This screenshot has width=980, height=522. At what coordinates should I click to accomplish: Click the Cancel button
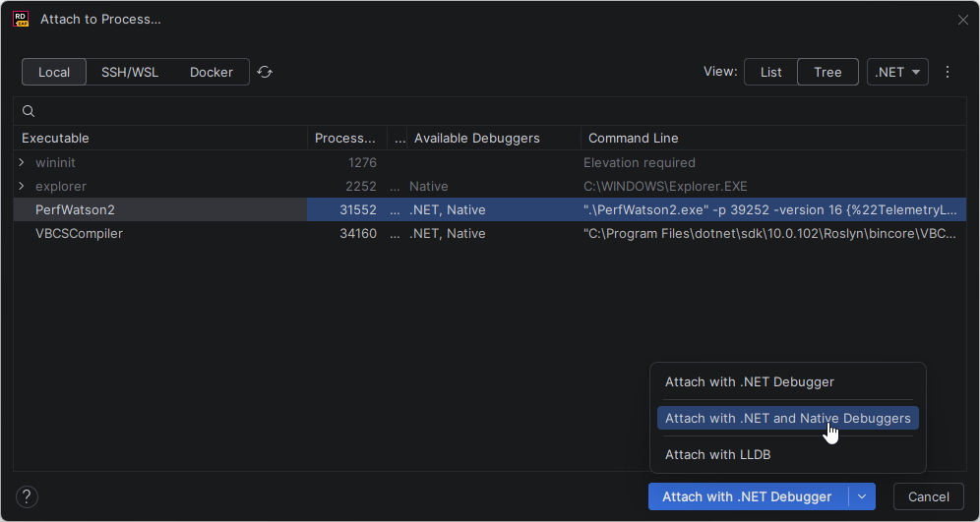click(x=929, y=497)
